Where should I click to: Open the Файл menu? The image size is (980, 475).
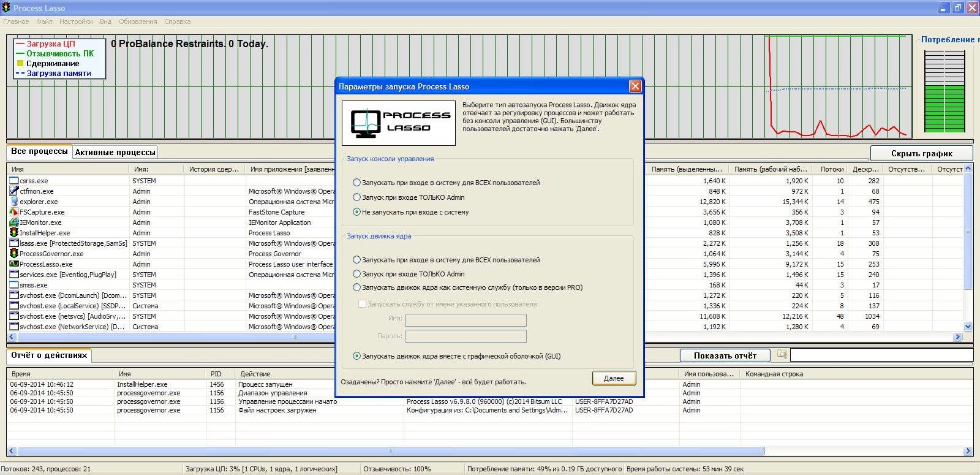[x=44, y=21]
